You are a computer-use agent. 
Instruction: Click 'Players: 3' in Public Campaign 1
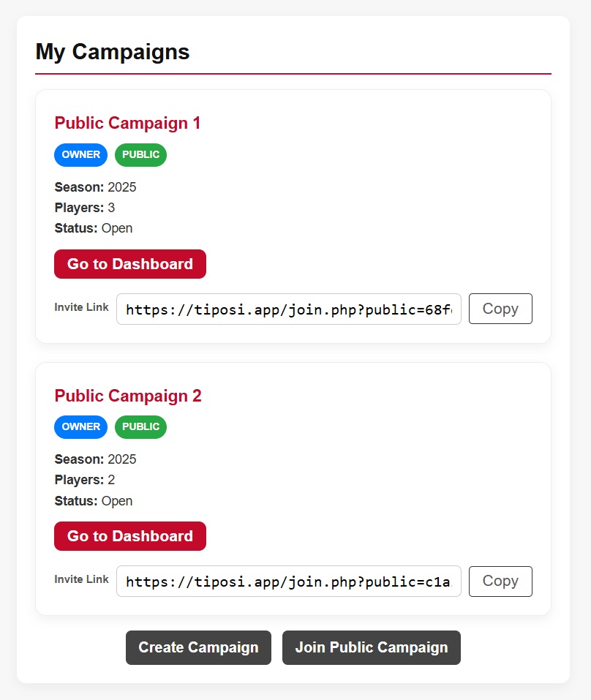click(x=84, y=208)
